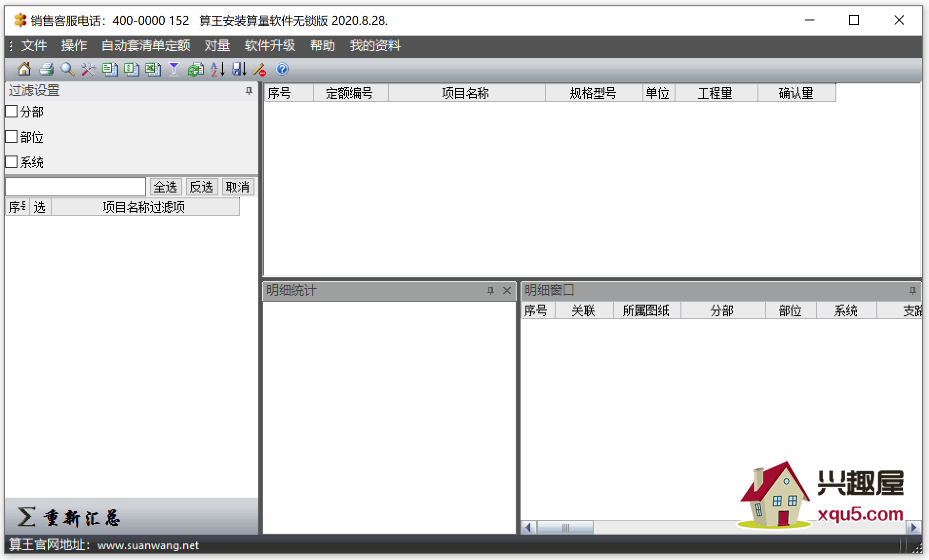Click the green text document copy icon

pos(110,69)
